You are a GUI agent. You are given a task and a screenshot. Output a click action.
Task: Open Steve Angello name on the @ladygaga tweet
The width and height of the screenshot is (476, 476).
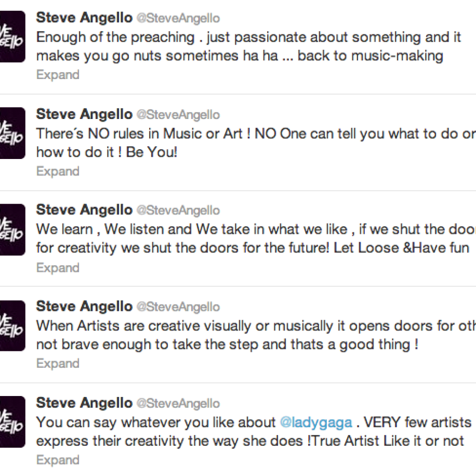[x=84, y=403]
